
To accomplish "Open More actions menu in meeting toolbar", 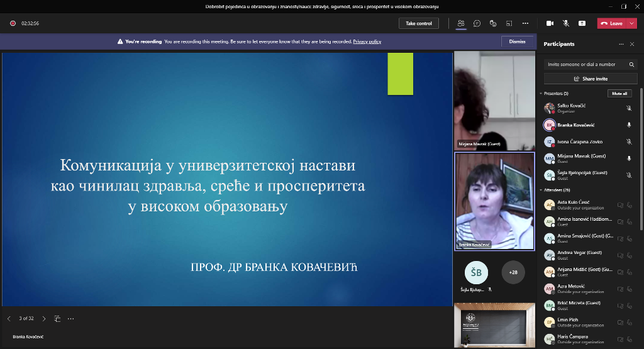I will [x=525, y=23].
